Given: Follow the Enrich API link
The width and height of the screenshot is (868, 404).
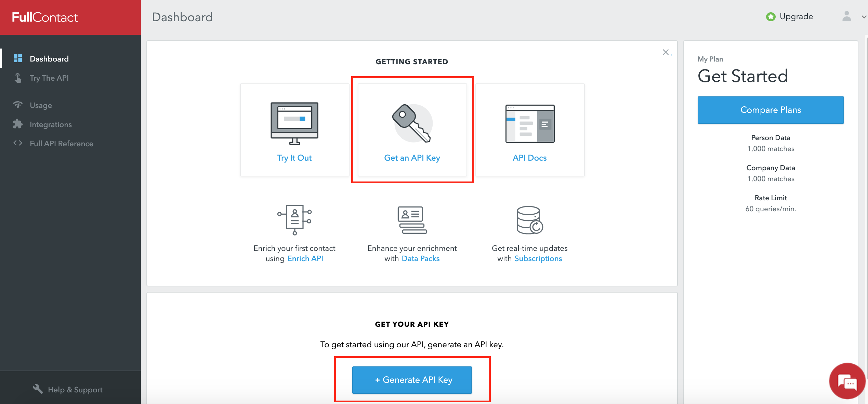Looking at the screenshot, I should coord(305,258).
